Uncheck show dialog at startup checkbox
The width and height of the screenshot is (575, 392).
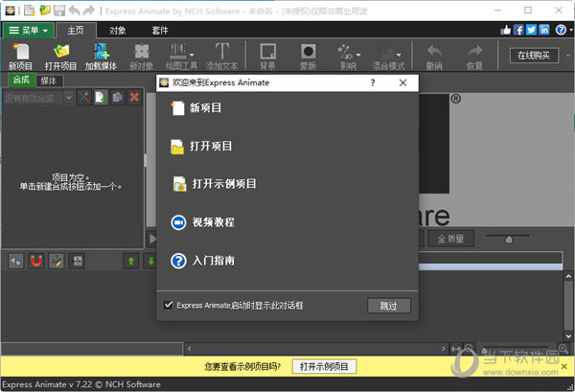169,305
